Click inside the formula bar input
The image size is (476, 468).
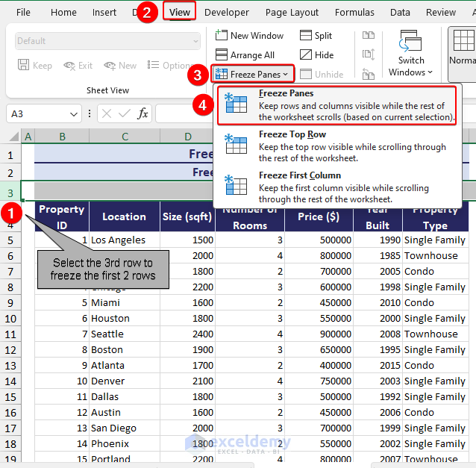click(x=184, y=113)
